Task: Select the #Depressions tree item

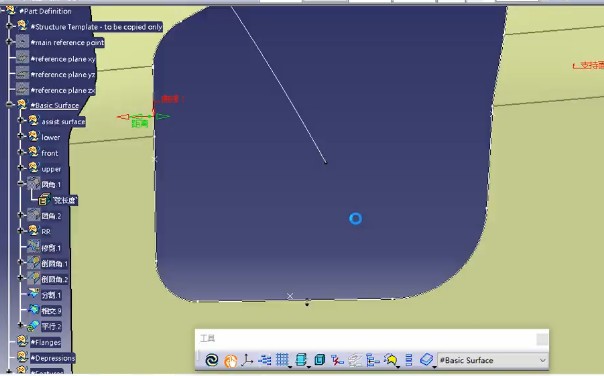Action: coord(52,358)
